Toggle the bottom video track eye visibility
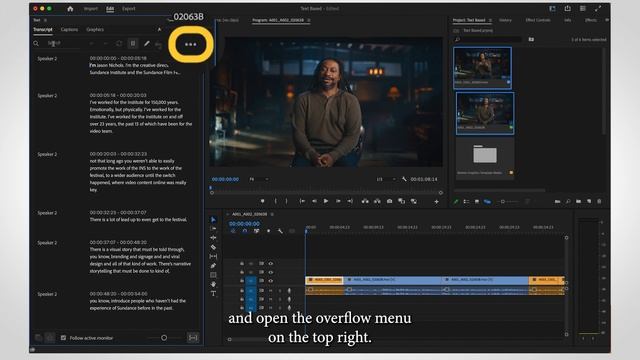The image size is (640, 360). [x=271, y=281]
